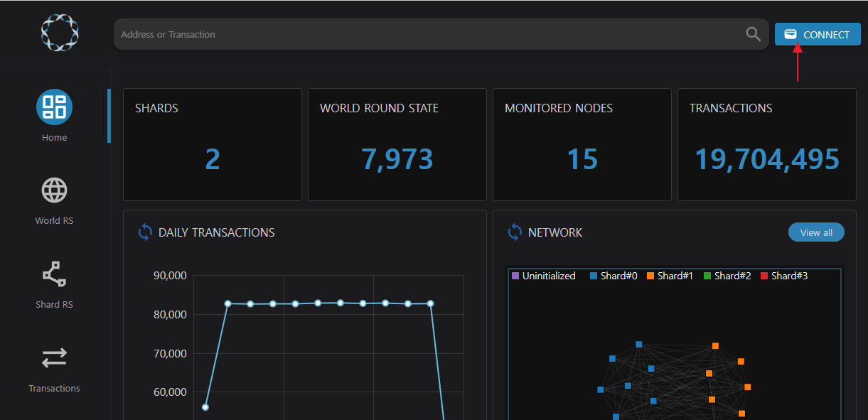Open the Transactions total card
The height and width of the screenshot is (420, 868).
[x=766, y=145]
